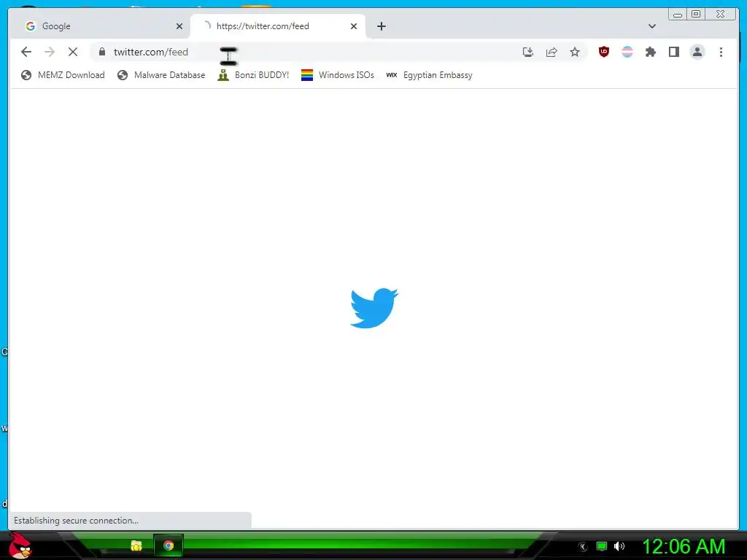The height and width of the screenshot is (560, 747).
Task: Open the Windows ISOs bookmark
Action: 337,75
